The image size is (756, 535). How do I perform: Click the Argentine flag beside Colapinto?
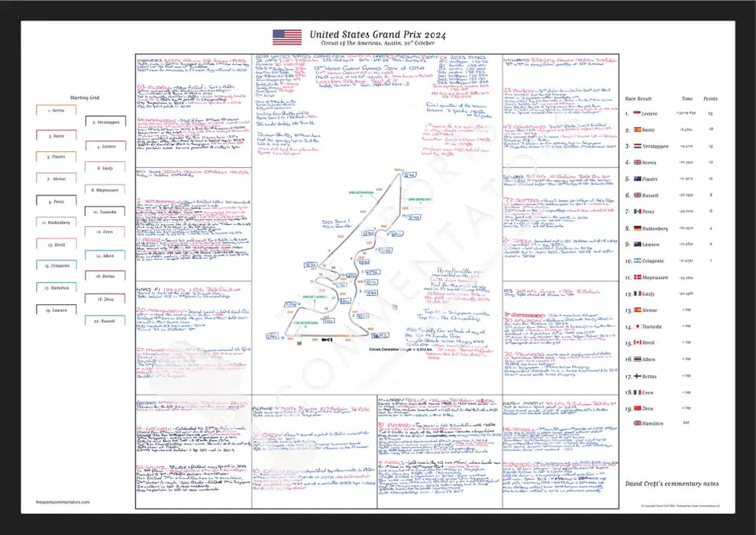636,261
